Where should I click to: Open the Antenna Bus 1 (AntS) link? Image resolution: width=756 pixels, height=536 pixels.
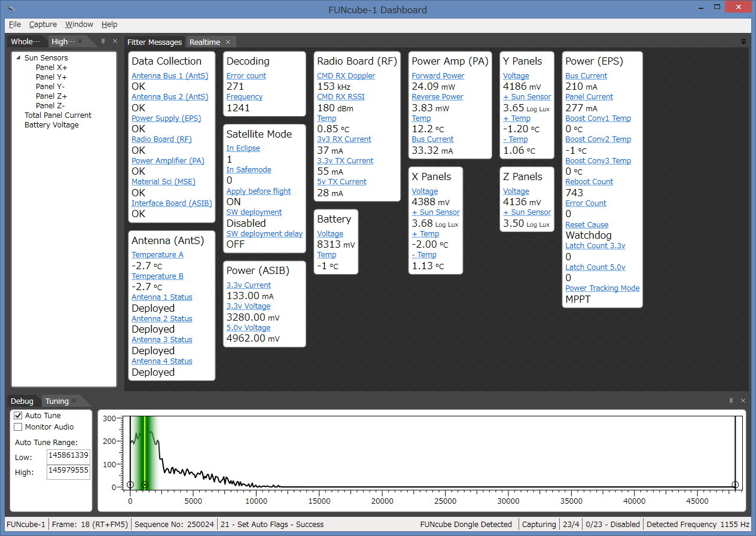170,76
